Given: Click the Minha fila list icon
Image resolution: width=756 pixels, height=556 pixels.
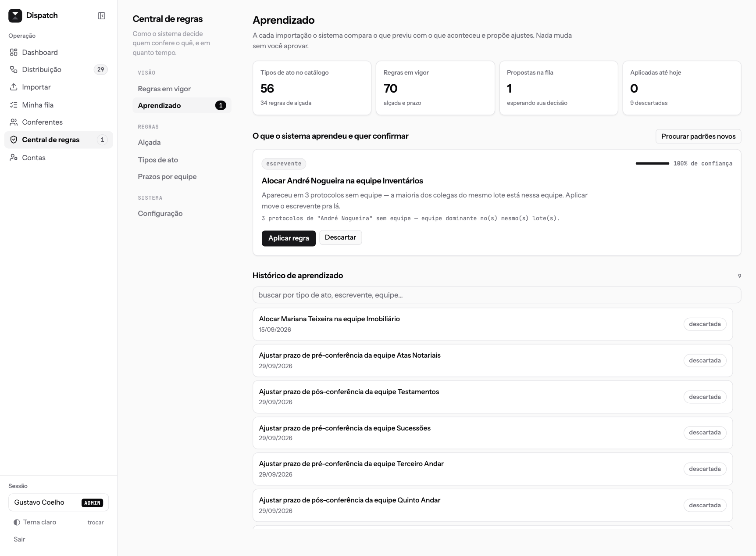Looking at the screenshot, I should pos(14,105).
